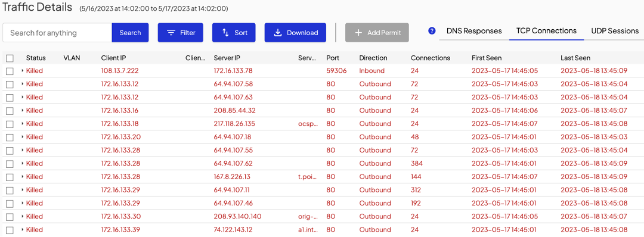Click the Last Seen column header

click(575, 58)
